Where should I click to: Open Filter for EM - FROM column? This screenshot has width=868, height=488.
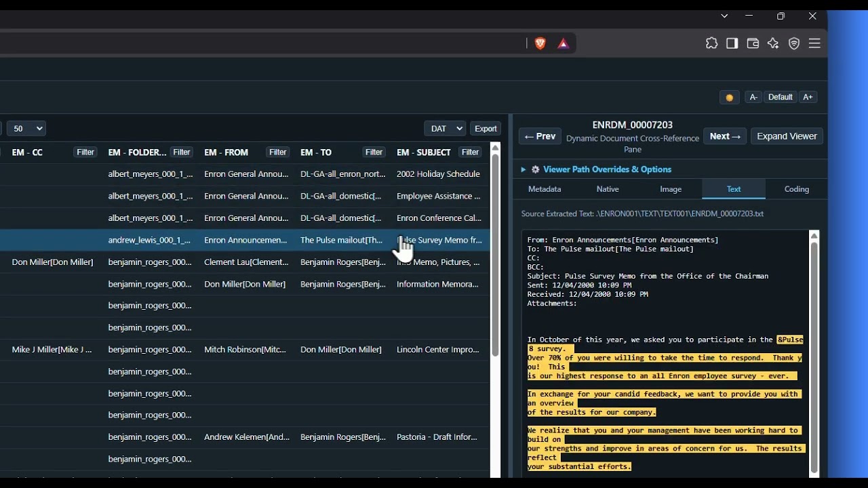[278, 152]
